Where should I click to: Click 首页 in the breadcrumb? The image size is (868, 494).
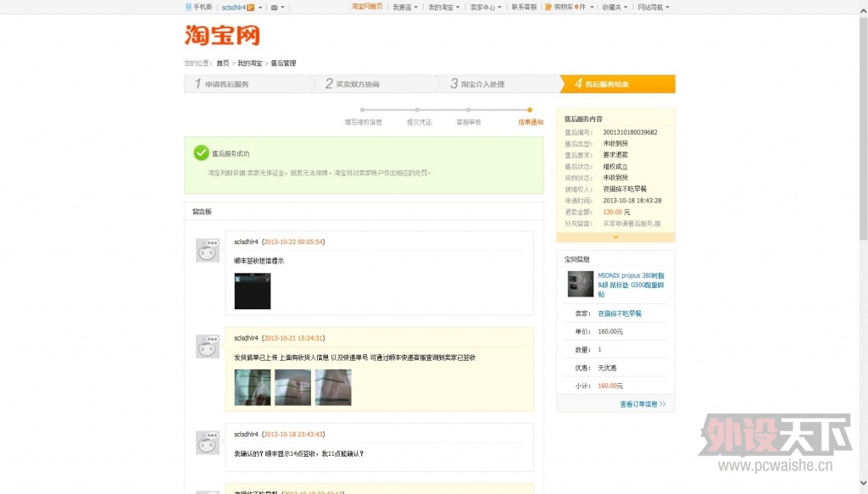pyautogui.click(x=223, y=63)
